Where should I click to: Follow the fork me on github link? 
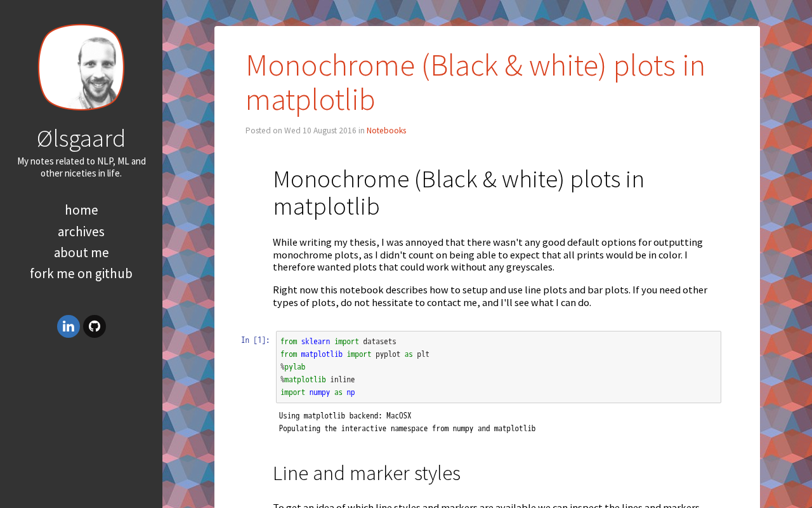[x=81, y=273]
